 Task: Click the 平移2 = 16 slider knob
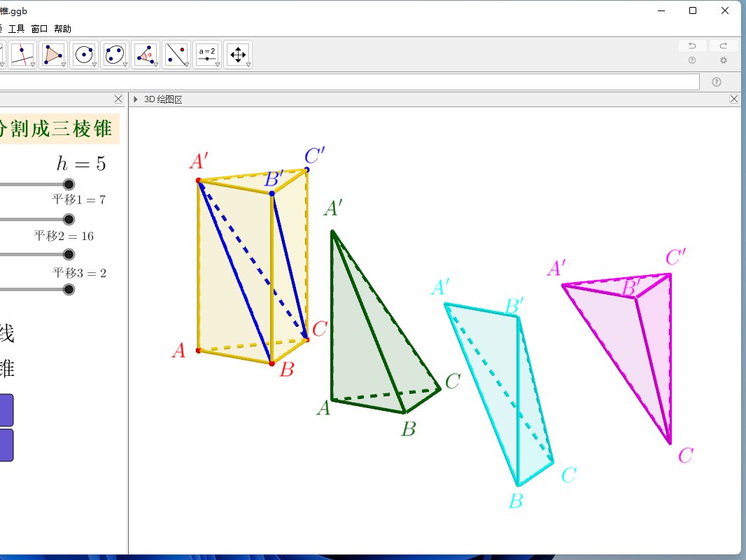(69, 255)
